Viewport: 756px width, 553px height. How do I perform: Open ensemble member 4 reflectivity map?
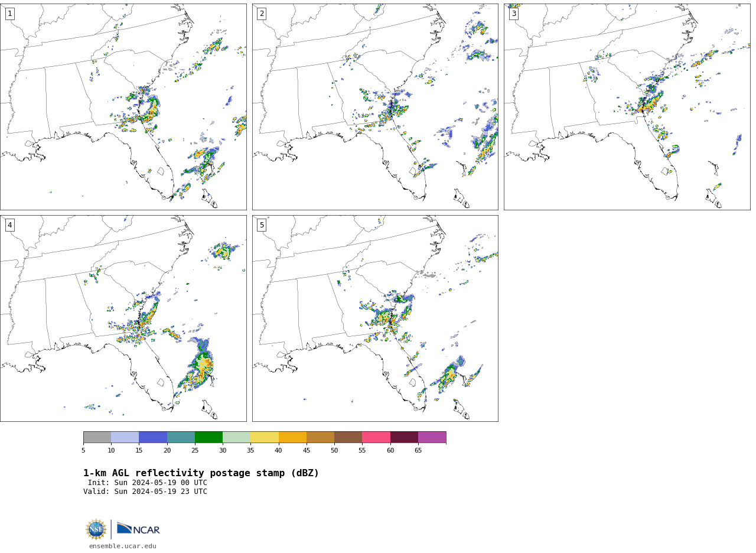point(123,318)
